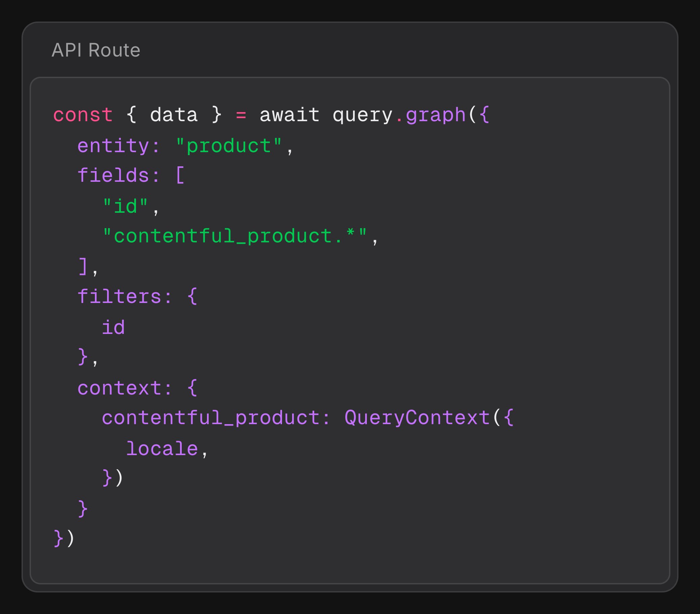Viewport: 700px width, 614px height.
Task: Click the 'entity:' property key
Action: (x=119, y=146)
